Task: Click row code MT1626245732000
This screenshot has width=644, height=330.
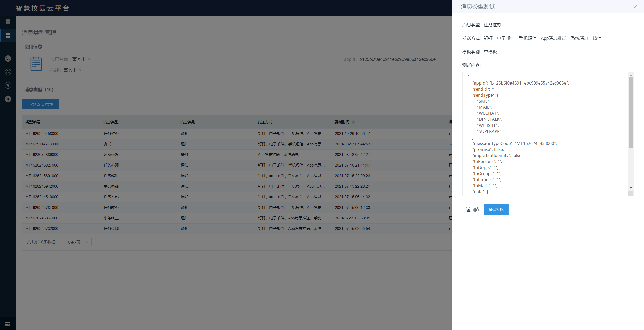Action: [42, 229]
